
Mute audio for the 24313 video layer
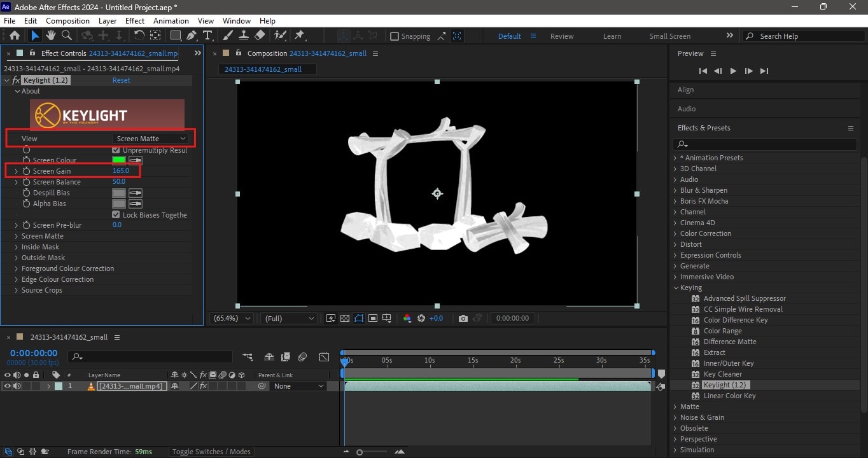click(16, 385)
